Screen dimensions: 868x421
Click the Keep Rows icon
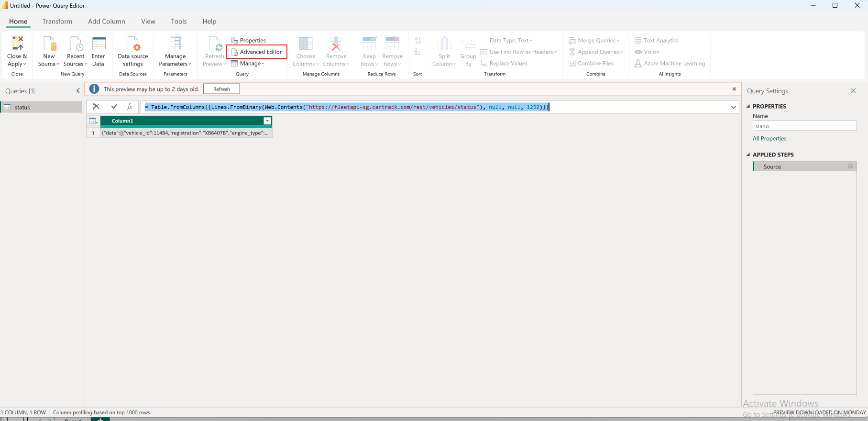tap(369, 44)
